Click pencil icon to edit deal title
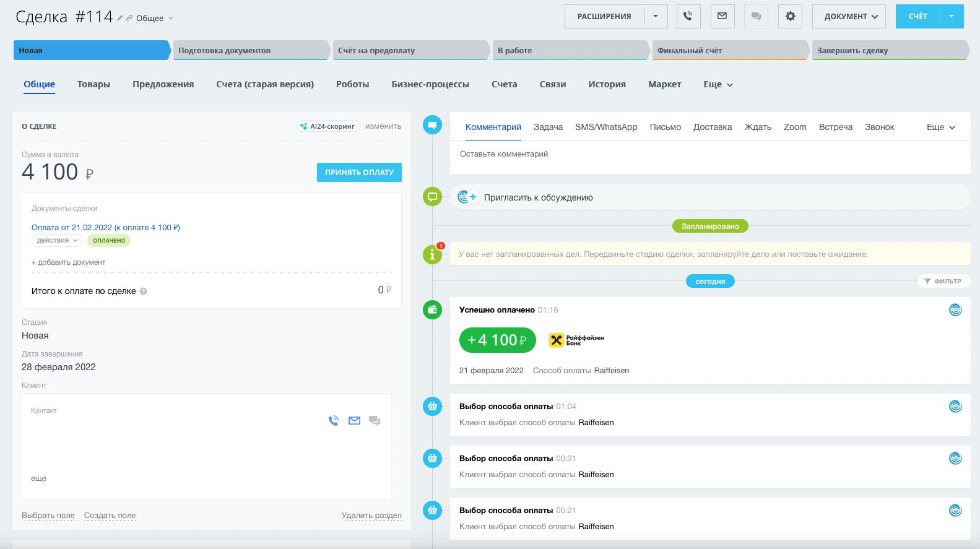 120,18
